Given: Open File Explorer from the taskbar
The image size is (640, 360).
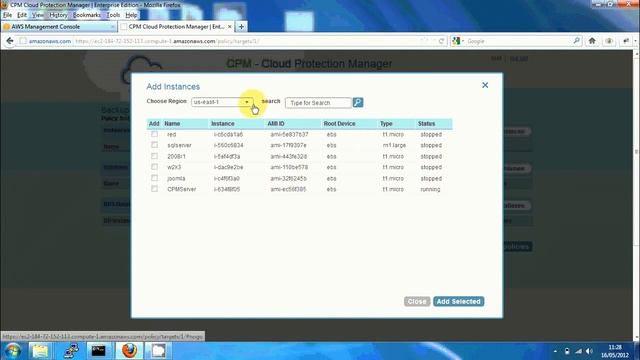Looking at the screenshot, I should click(x=40, y=351).
